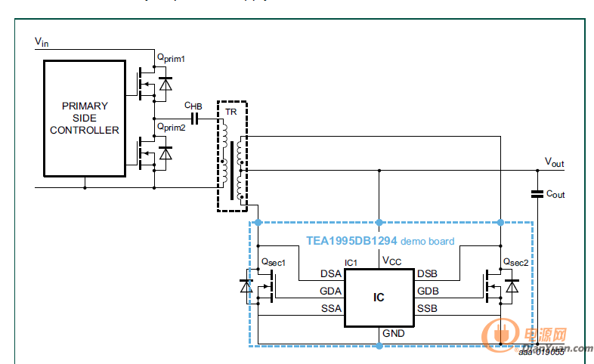Select the CHB capacitor symbol

[195, 119]
